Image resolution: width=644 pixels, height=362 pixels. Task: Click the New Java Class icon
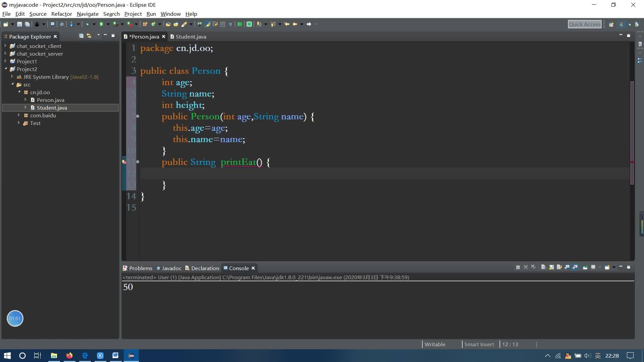coord(153,24)
